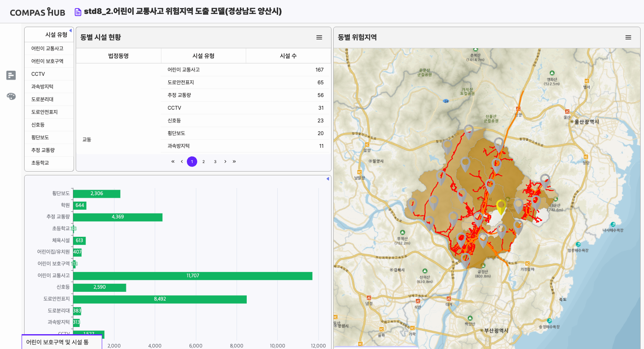The width and height of the screenshot is (644, 349).
Task: Filter by 추정 교통량 in facility list
Action: click(49, 150)
